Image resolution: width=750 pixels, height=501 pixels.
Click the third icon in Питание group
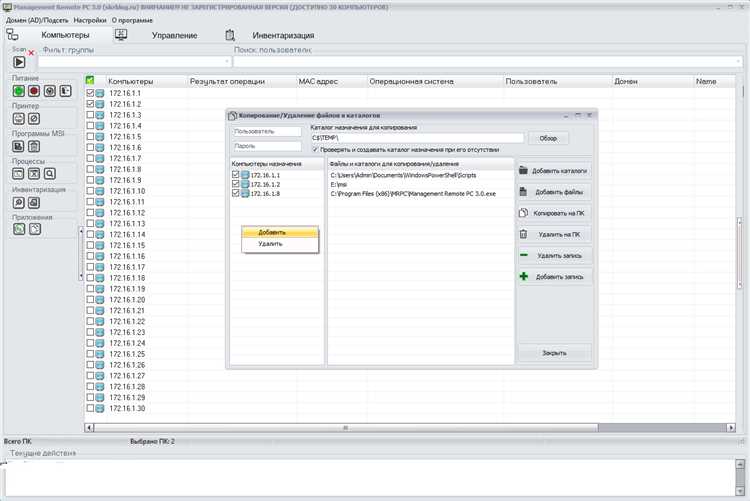pos(50,91)
